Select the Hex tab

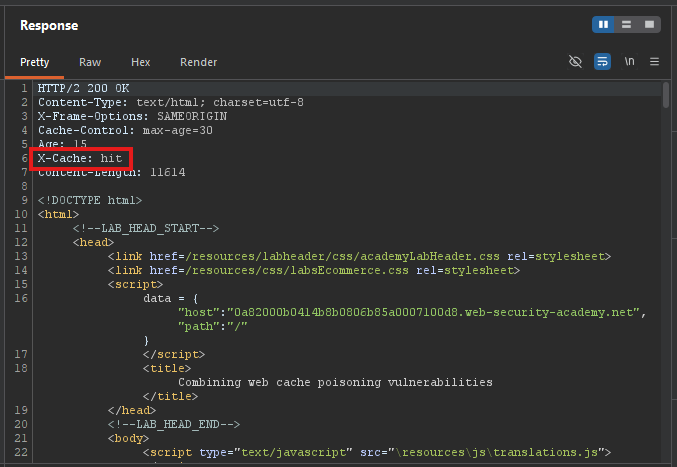tap(140, 62)
